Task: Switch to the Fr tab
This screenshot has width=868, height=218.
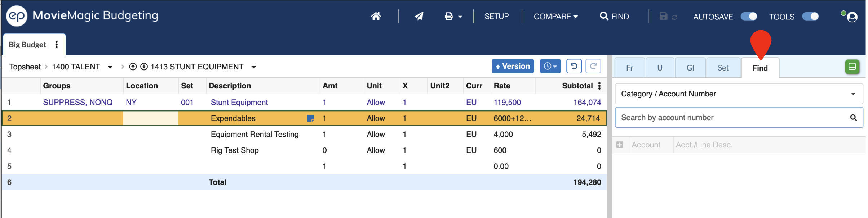Action: (x=629, y=68)
